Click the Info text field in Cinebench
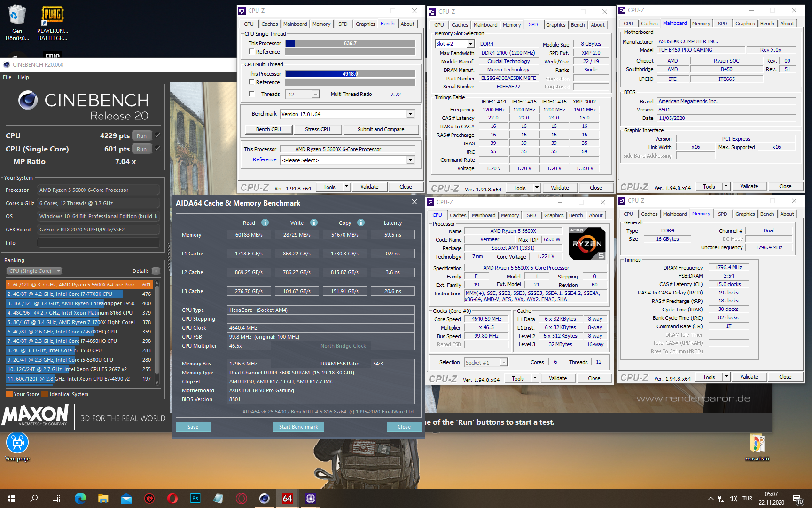Image resolution: width=812 pixels, height=508 pixels. click(x=98, y=243)
